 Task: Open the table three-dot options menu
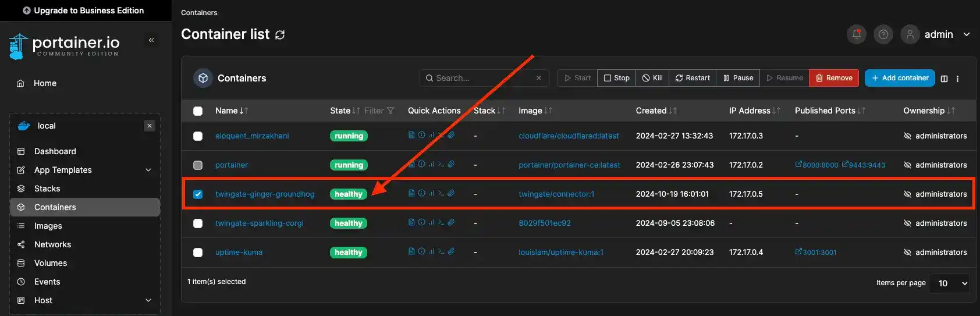point(957,79)
